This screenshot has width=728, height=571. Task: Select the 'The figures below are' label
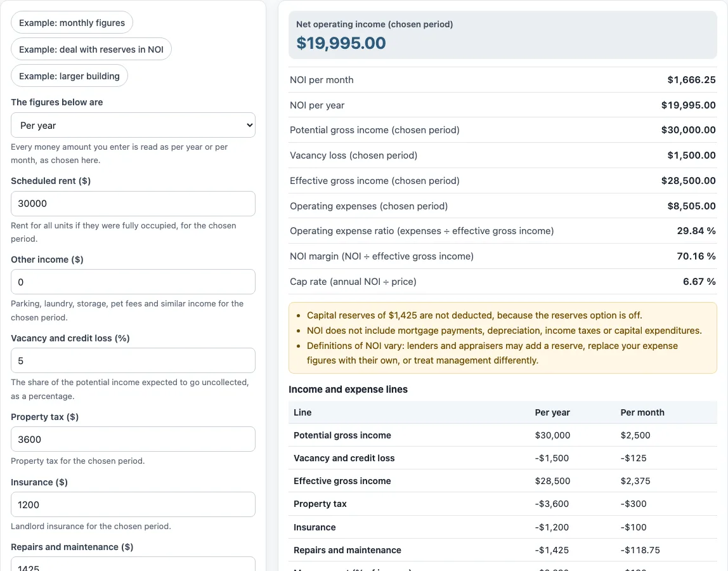(57, 102)
